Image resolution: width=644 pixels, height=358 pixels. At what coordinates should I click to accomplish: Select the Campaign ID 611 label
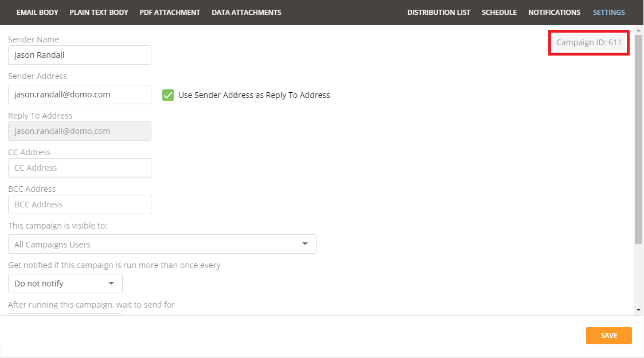(x=588, y=42)
